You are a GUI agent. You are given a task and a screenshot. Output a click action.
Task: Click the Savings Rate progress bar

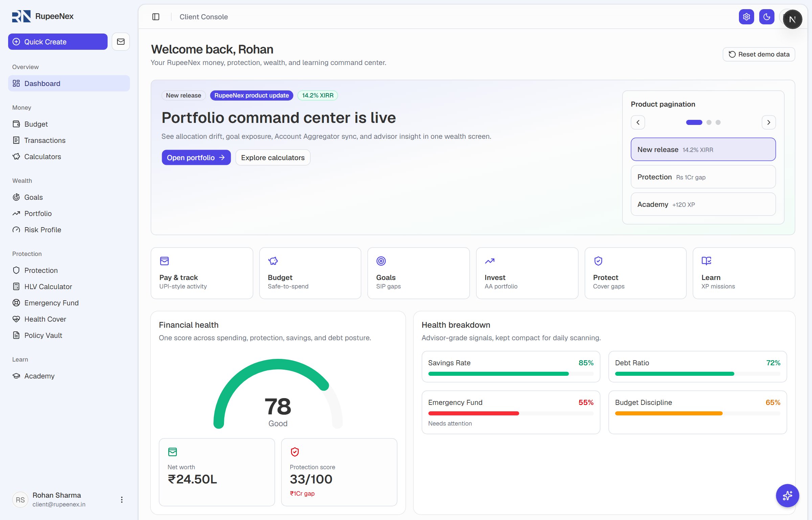coord(511,374)
